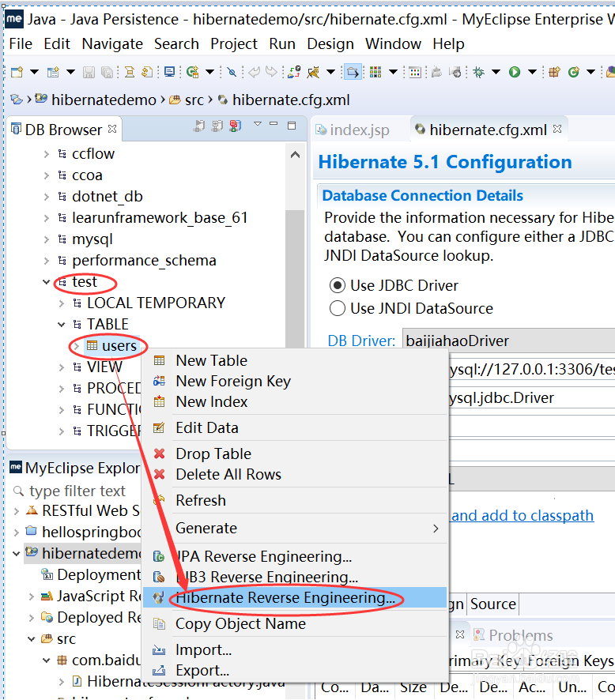Choose Delete All Rows from context menu
Screen dimensions: 615x700
point(295,474)
